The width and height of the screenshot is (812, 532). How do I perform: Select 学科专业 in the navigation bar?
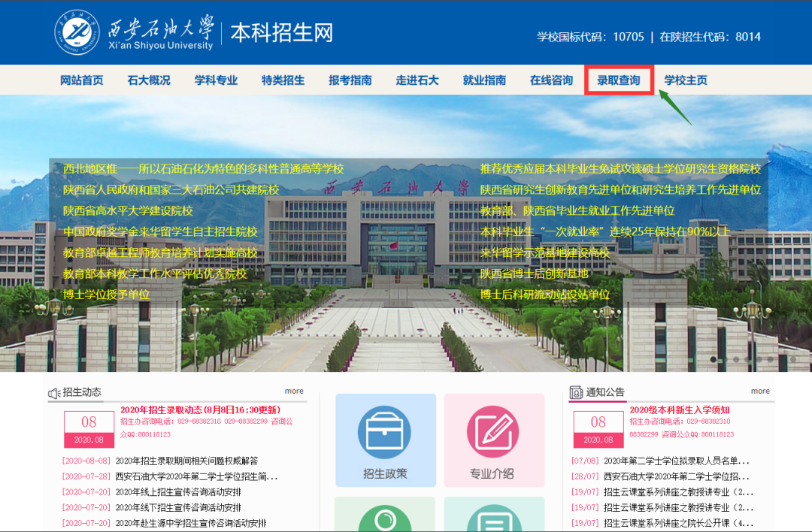click(x=216, y=80)
